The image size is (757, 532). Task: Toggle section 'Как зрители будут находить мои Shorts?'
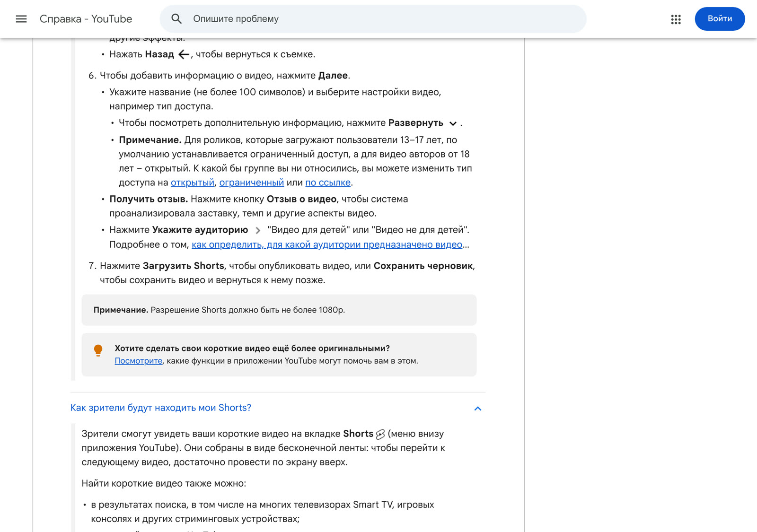pos(278,408)
